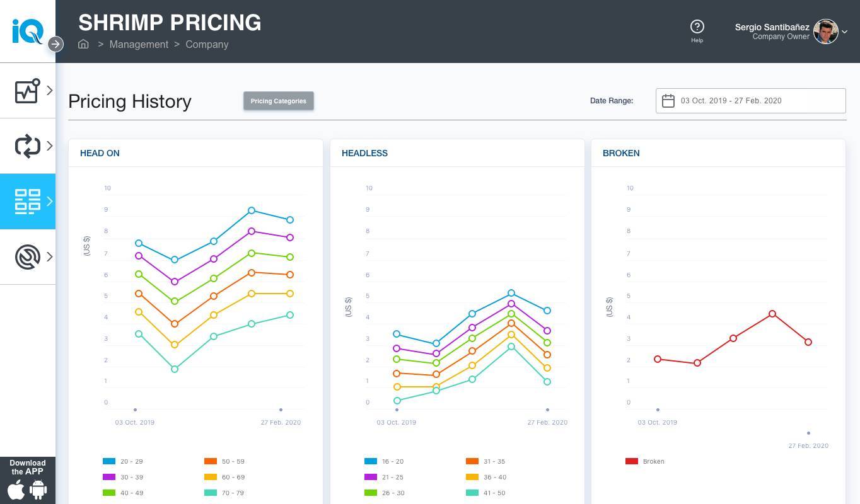Expand the monitoring menu chevron in sidebar
Image resolution: width=860 pixels, height=504 pixels.
(50, 91)
